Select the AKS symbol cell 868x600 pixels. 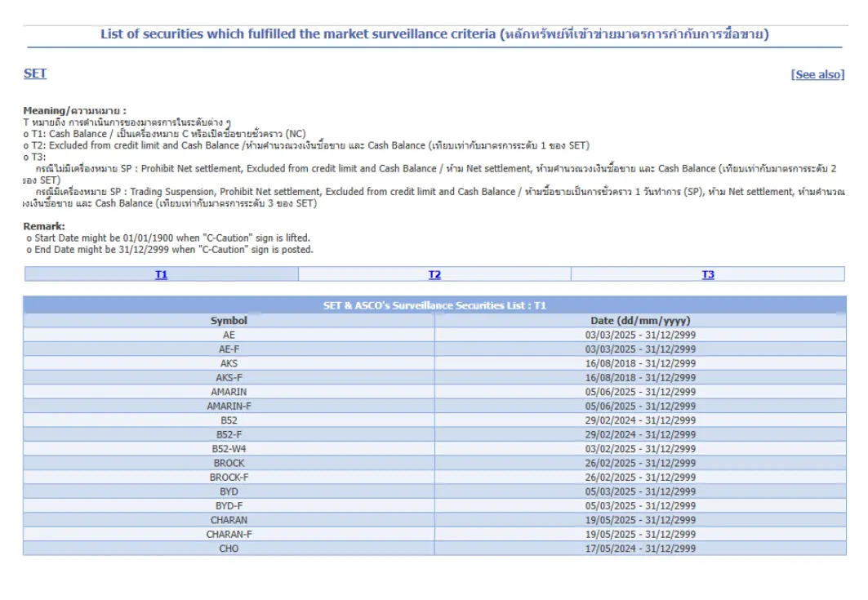[x=229, y=363]
